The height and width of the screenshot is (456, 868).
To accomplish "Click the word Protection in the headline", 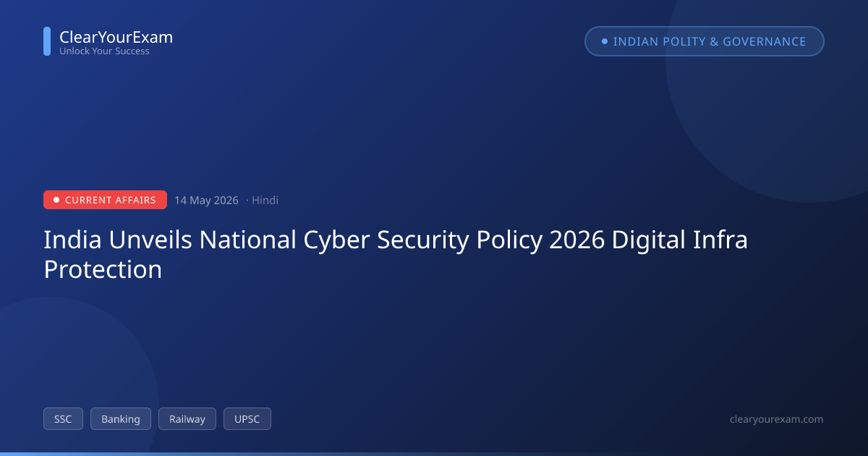I will (103, 269).
